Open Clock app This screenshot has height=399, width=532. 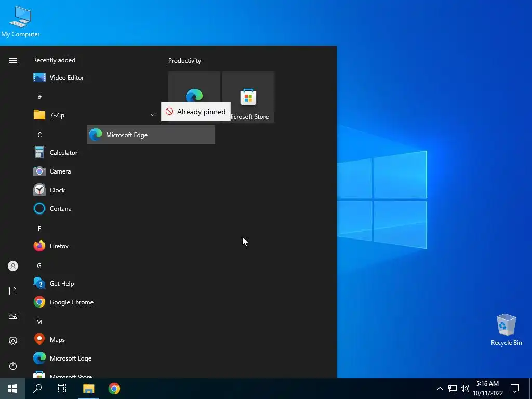click(x=95, y=190)
